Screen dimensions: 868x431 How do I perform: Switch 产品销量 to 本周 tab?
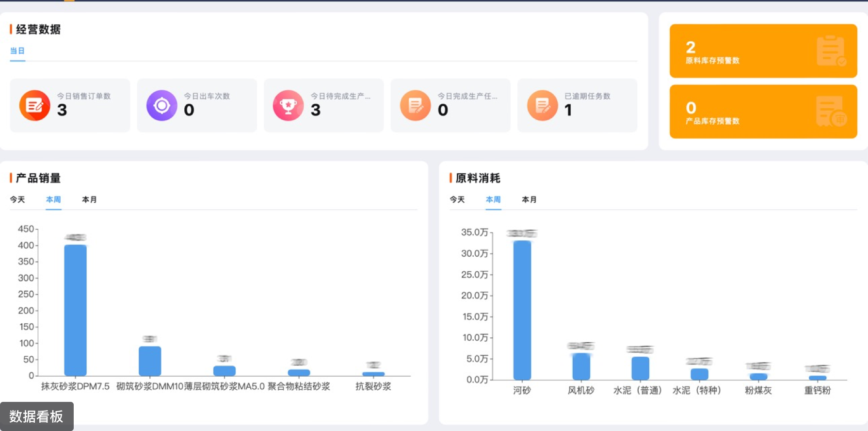(x=53, y=199)
